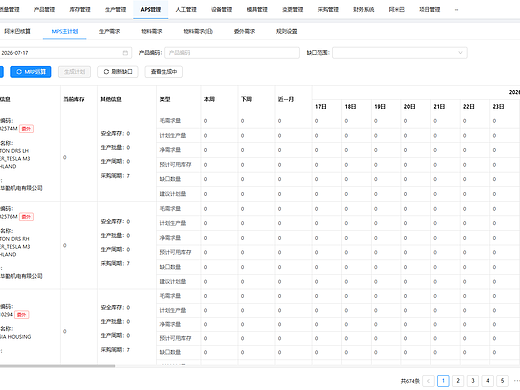Go to page 4
This screenshot has width=520, height=390.
pos(488,381)
